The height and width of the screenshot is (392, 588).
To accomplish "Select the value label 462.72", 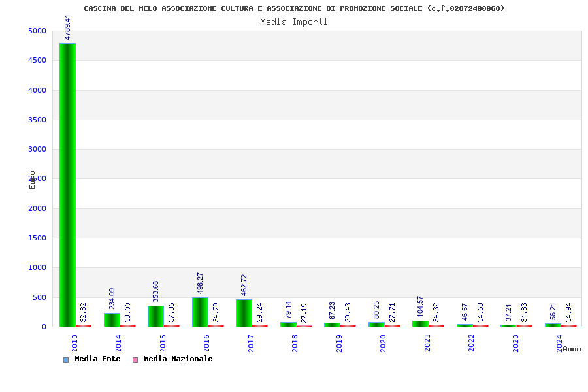I will coord(244,285).
